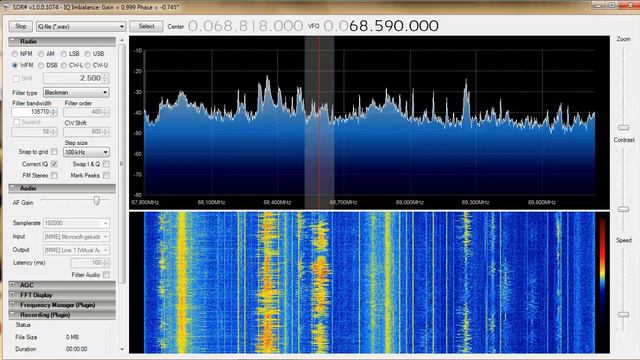Toggle the Snap to grid checkbox
The width and height of the screenshot is (640, 360).
click(54, 152)
